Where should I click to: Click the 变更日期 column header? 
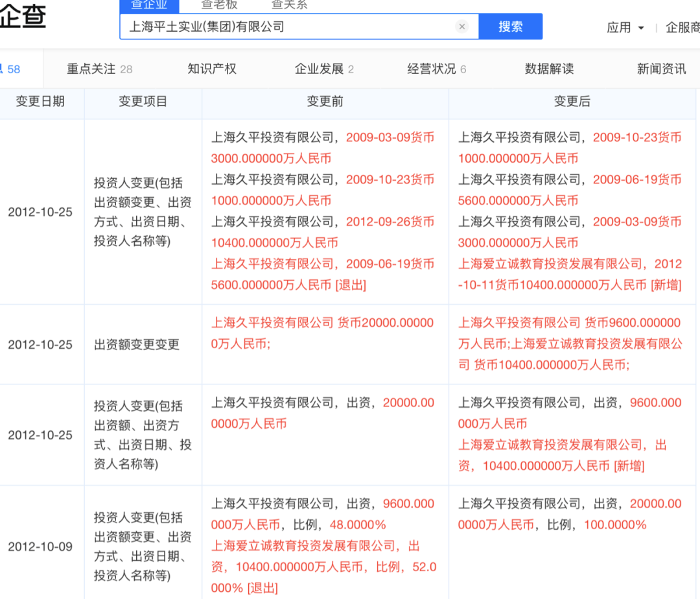(x=40, y=101)
